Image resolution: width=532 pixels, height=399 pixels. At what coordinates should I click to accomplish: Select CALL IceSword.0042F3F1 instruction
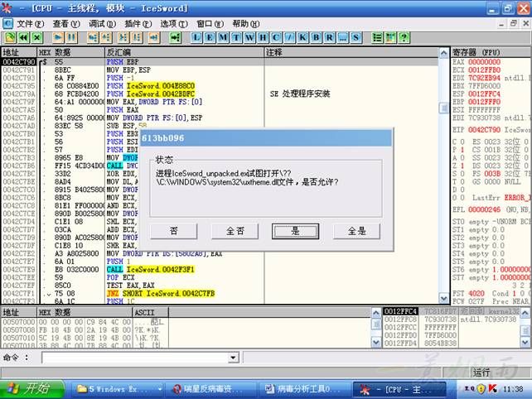(150, 270)
